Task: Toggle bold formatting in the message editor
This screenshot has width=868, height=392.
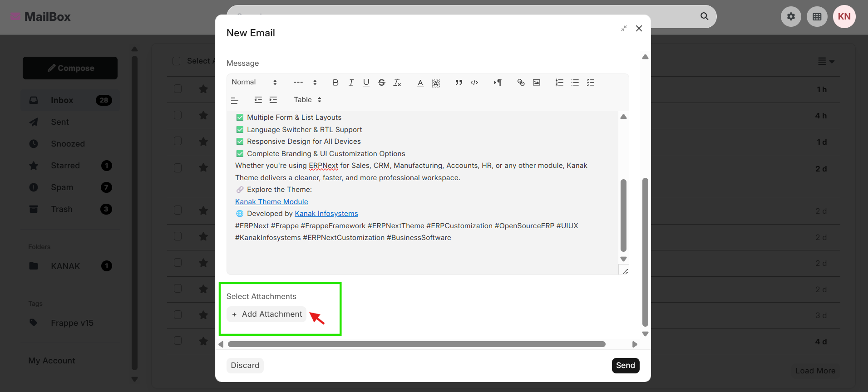Action: [x=335, y=83]
